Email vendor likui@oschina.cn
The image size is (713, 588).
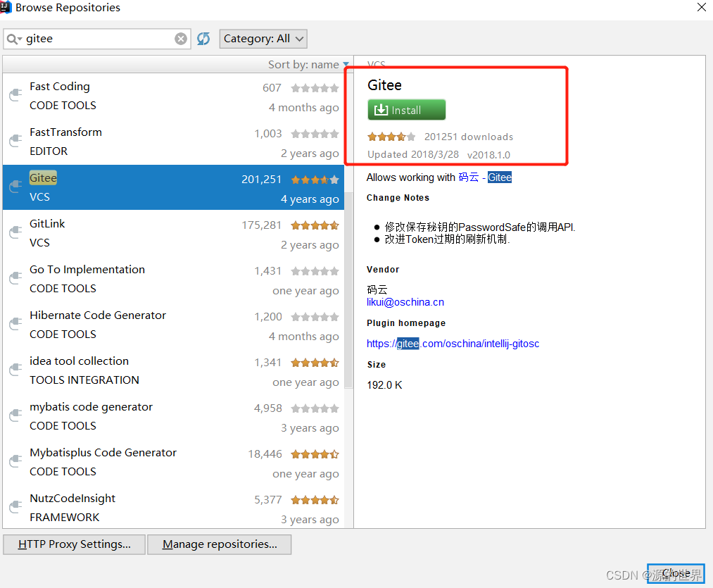[405, 302]
